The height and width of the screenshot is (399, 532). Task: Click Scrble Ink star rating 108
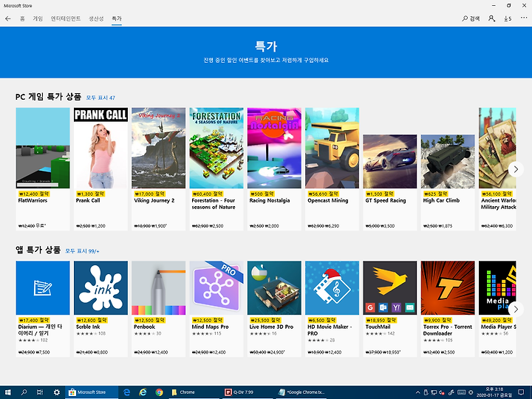pyautogui.click(x=91, y=333)
